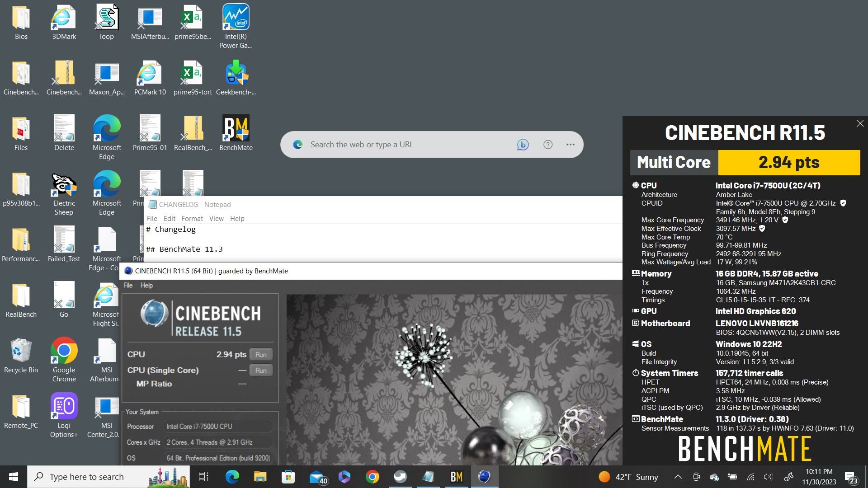Viewport: 868px width, 488px height.
Task: Open Notepad View menu
Action: click(216, 219)
